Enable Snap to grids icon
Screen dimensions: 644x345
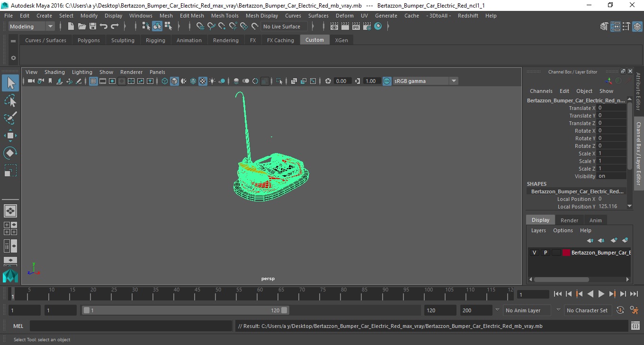(200, 27)
